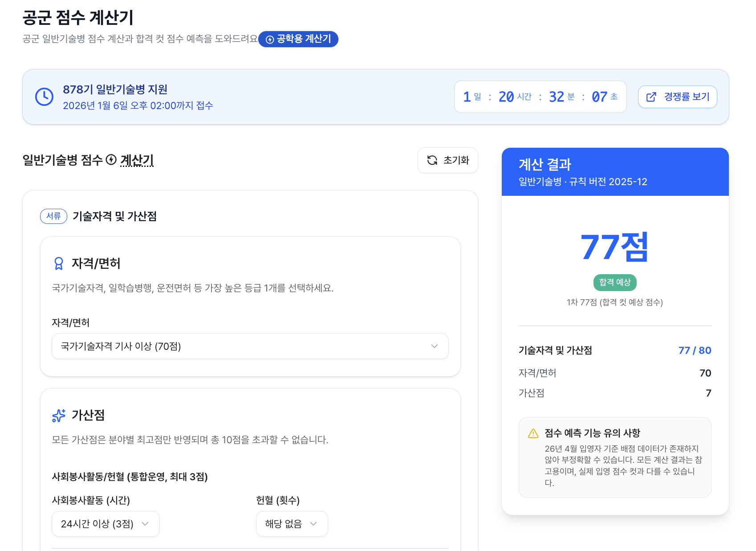The width and height of the screenshot is (756, 551).
Task: Click the award ribbon icon beside 자격/면허
Action: pos(59,263)
